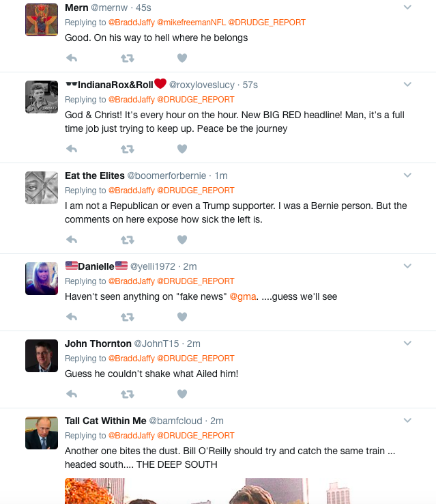Reply to Mern's tweet
436x504 pixels.
[x=72, y=58]
